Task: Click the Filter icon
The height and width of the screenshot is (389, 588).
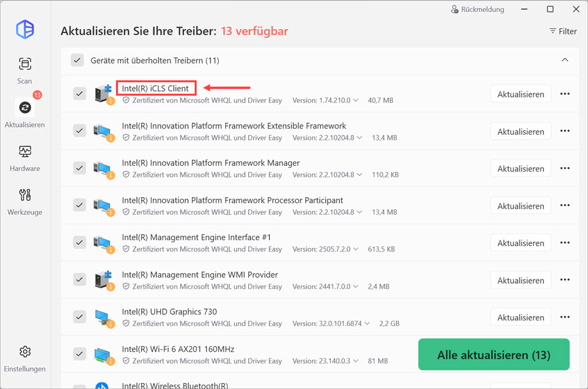Action: click(x=552, y=31)
